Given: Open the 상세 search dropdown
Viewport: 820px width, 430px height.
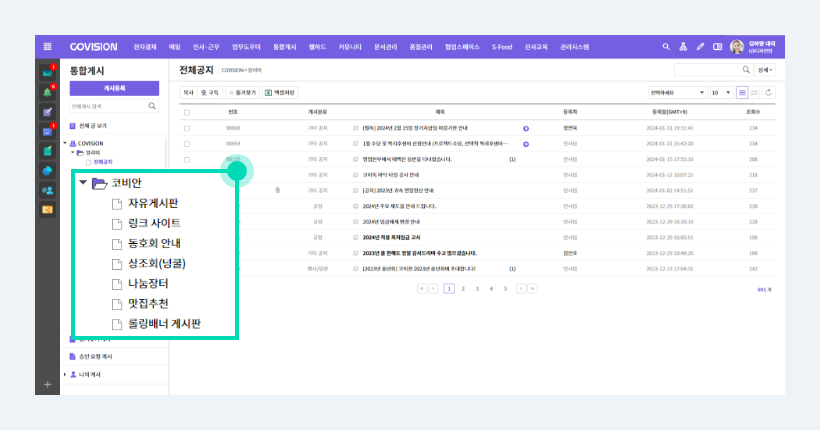Looking at the screenshot, I should coord(765,70).
